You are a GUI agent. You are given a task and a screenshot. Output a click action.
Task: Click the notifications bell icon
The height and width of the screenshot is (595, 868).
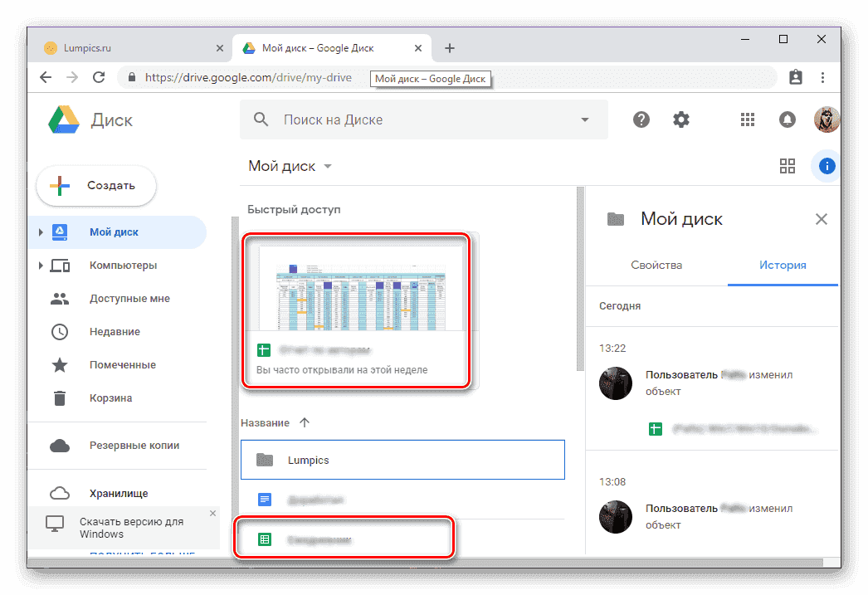pyautogui.click(x=787, y=119)
